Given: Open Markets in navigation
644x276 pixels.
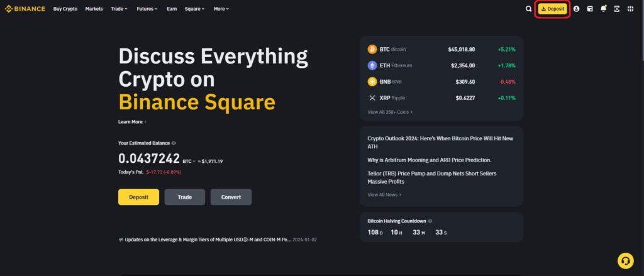Looking at the screenshot, I should [x=94, y=9].
